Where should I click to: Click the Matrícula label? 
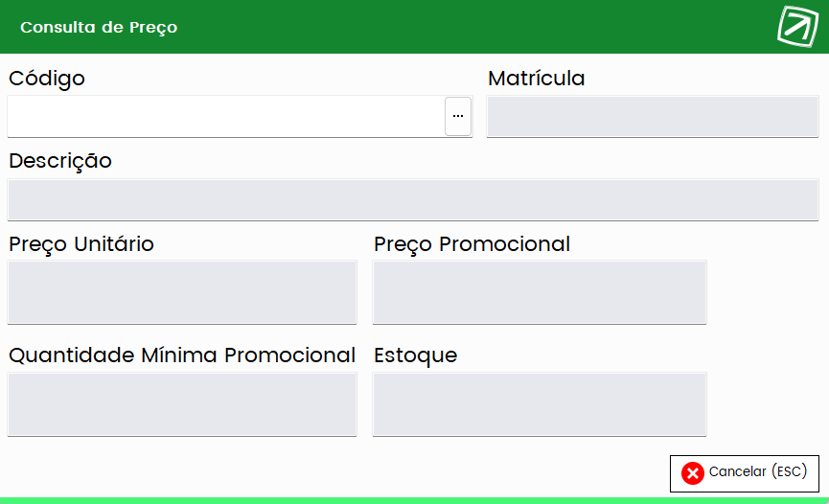536,79
